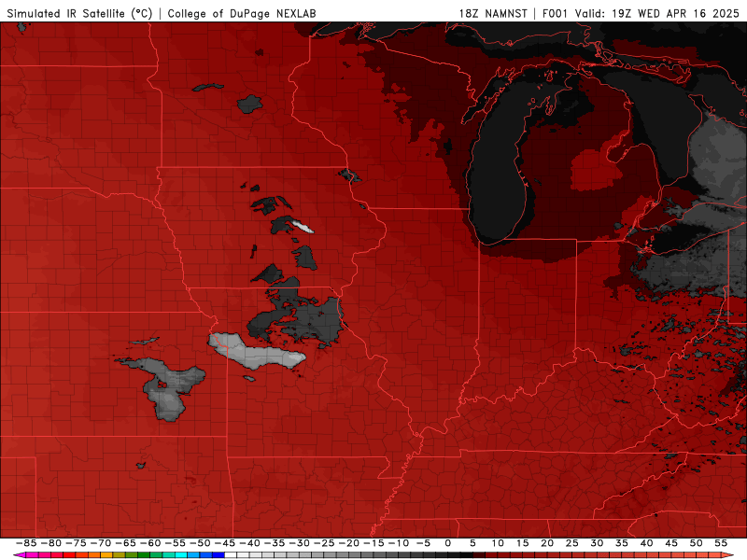Screen dimensions: 747x560
Task: Click the -75 value on the temperature scale
Action: pyautogui.click(x=76, y=543)
